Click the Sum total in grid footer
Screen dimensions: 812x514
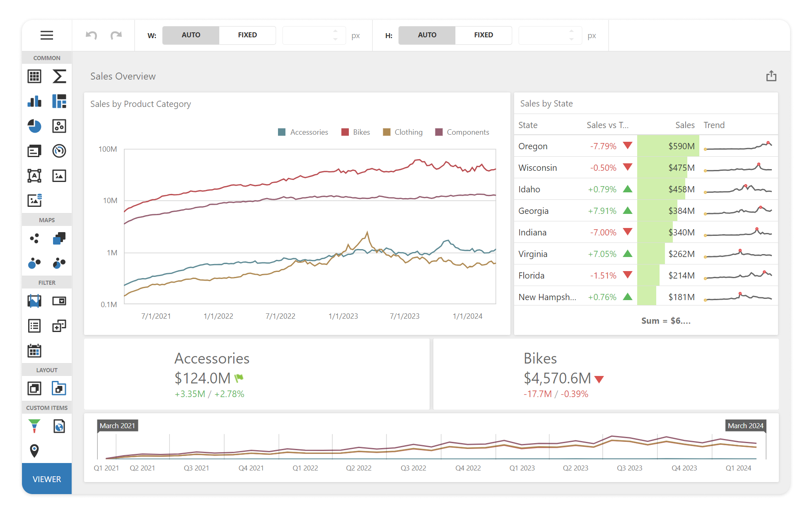(x=666, y=320)
